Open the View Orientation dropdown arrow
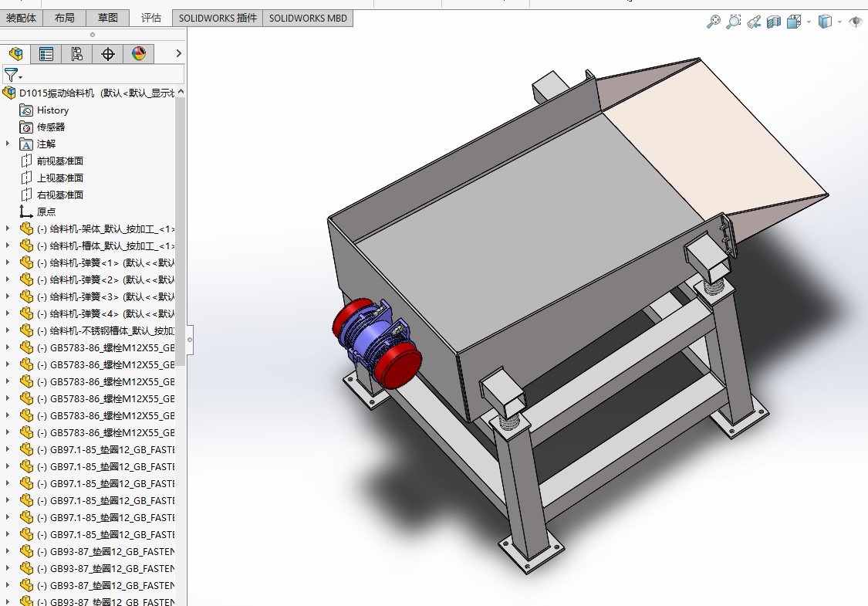 (x=809, y=22)
